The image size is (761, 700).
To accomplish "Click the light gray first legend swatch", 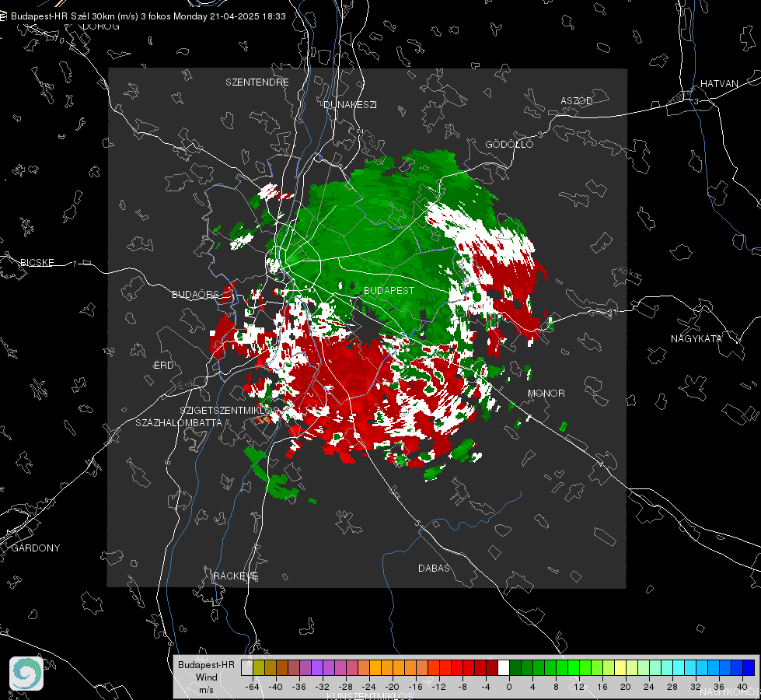I will [x=247, y=667].
